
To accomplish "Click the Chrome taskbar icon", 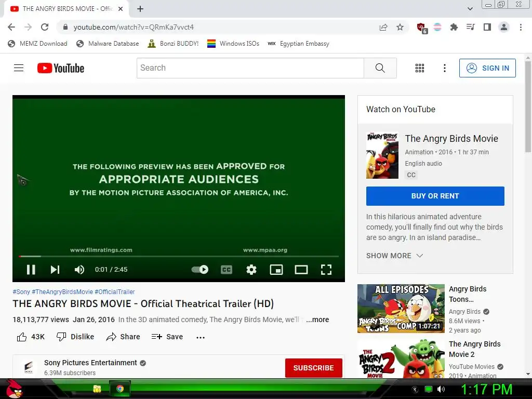I will pos(120,389).
